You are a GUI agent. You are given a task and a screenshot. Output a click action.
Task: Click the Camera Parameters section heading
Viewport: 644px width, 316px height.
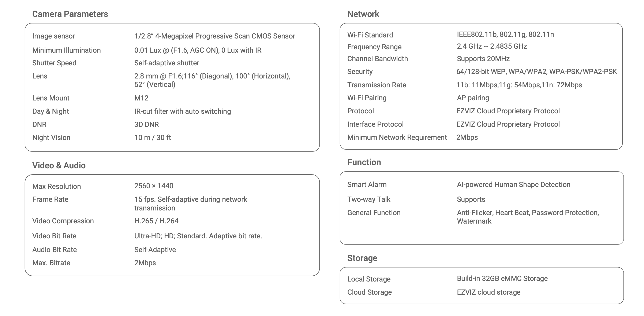pyautogui.click(x=70, y=14)
